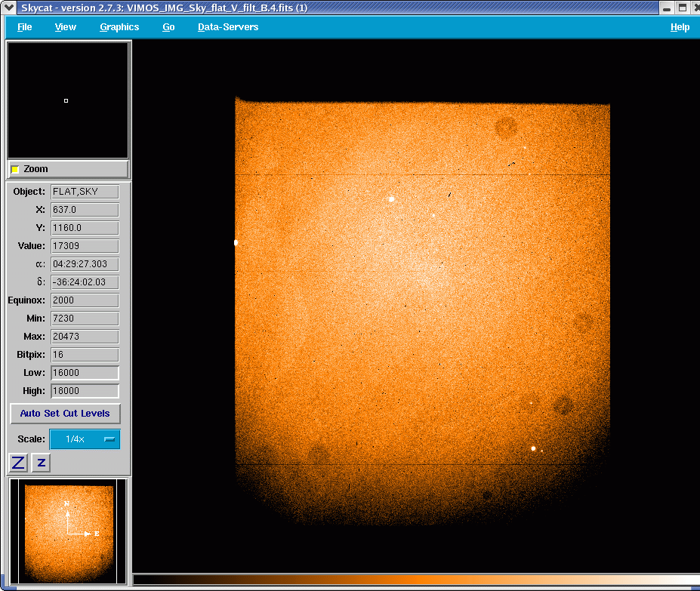Minimize the Skycat window
Image resolution: width=700 pixels, height=591 pixels.
click(667, 8)
